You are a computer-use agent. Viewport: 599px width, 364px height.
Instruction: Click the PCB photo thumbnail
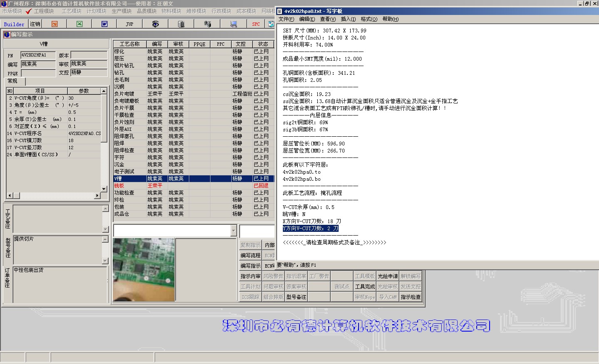(x=144, y=270)
